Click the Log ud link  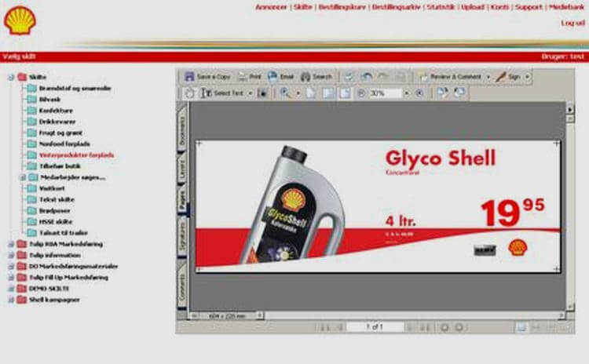572,23
